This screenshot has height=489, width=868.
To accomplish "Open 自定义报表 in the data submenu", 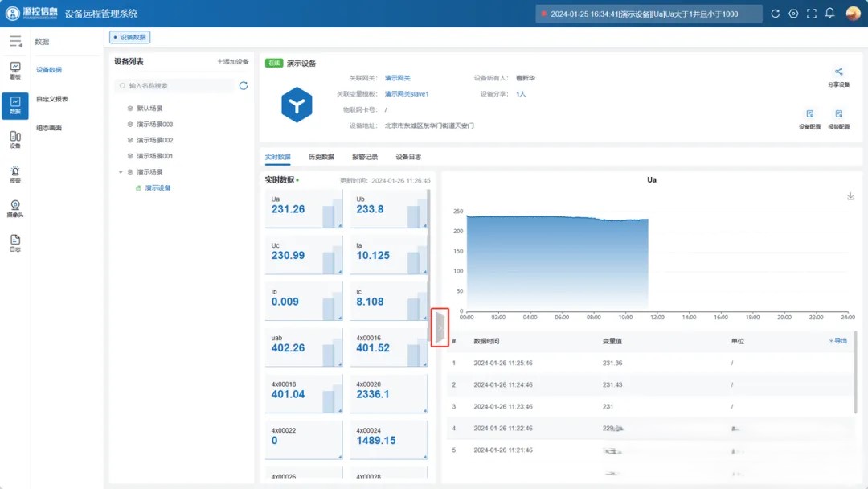I will pyautogui.click(x=52, y=99).
